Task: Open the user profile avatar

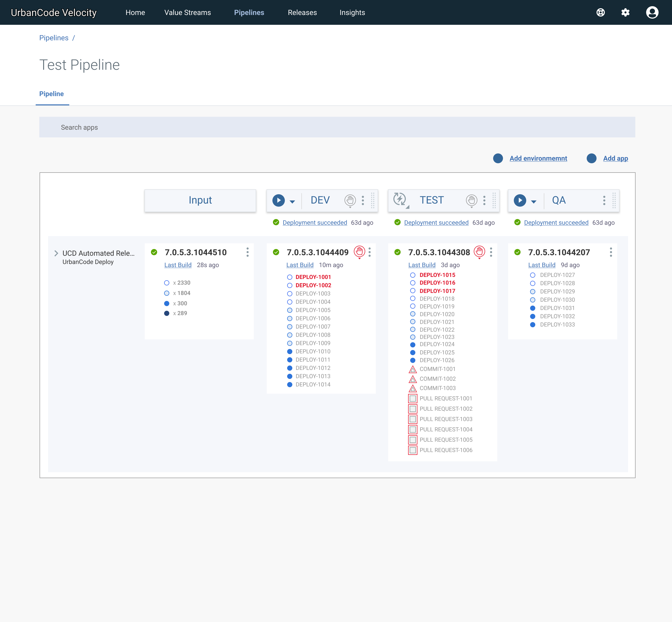Action: pos(652,12)
